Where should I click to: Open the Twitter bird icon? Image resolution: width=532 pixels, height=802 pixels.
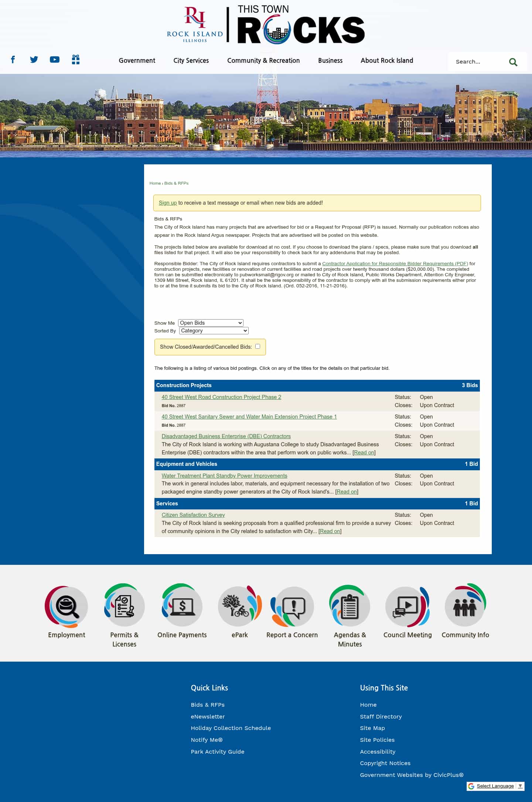pos(34,59)
